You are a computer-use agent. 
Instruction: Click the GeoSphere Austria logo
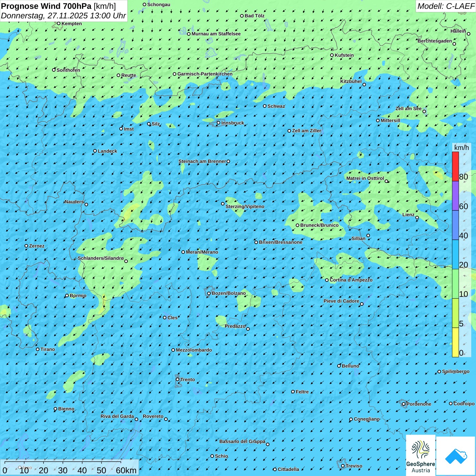(x=421, y=455)
